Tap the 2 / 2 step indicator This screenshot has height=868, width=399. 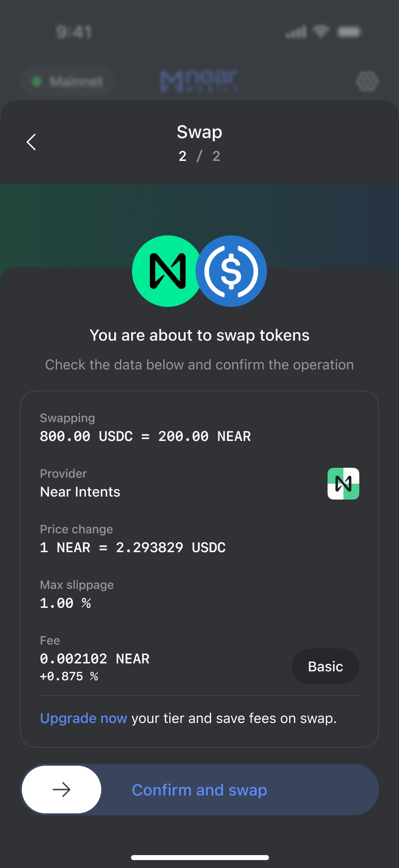point(199,156)
